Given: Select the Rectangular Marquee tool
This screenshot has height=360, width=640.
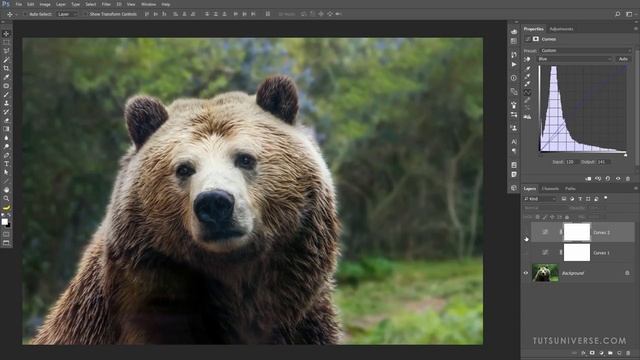Looking at the screenshot, I should coord(6,42).
